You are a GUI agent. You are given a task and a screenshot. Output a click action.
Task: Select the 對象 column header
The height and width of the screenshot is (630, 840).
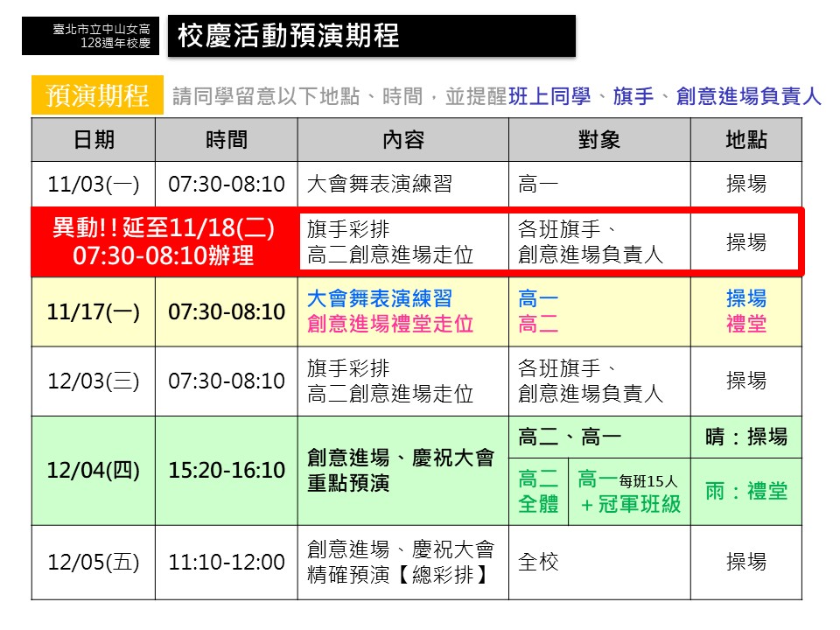point(599,140)
